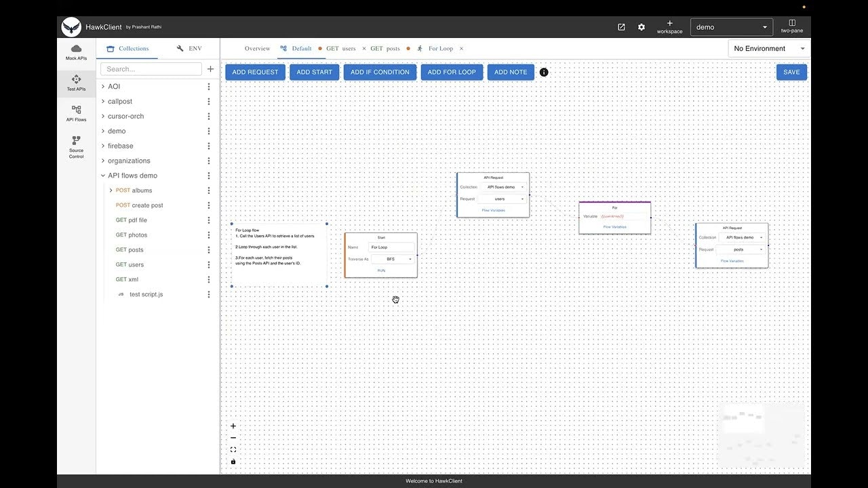Fit the flow to screen
The width and height of the screenshot is (868, 488).
tap(233, 449)
